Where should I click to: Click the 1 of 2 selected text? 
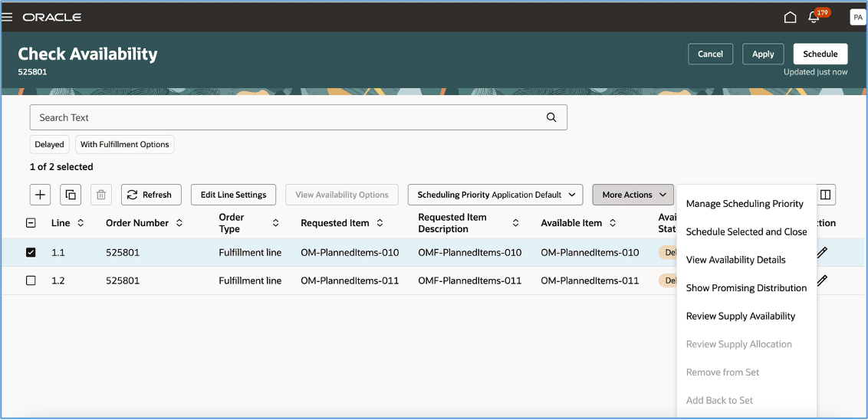coord(61,166)
